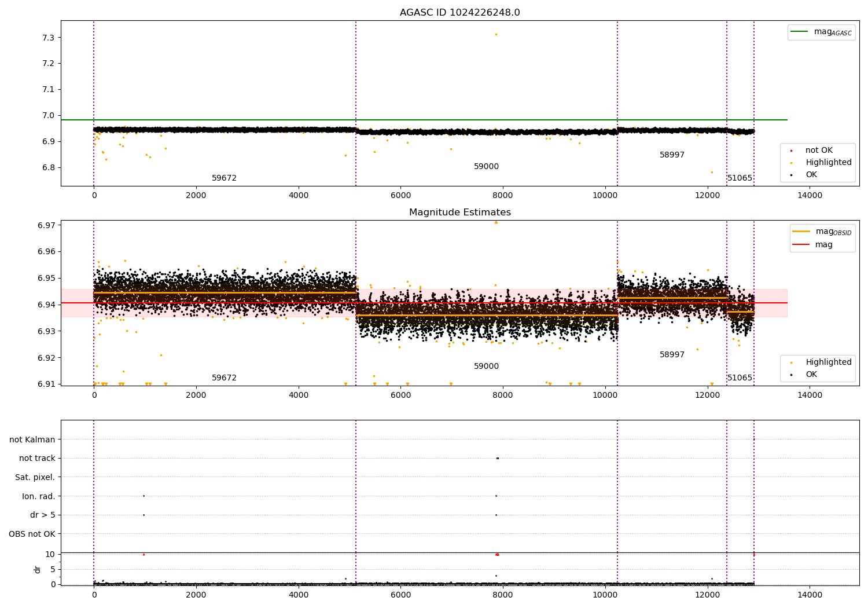
Task: Click the orange outlier point near 7.3
Action: (496, 34)
